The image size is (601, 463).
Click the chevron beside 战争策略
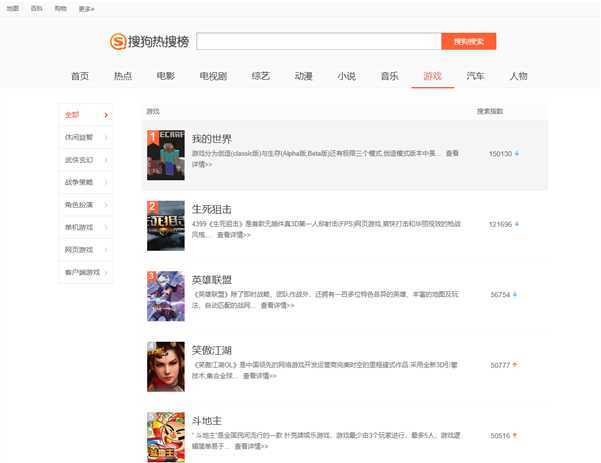pos(106,182)
